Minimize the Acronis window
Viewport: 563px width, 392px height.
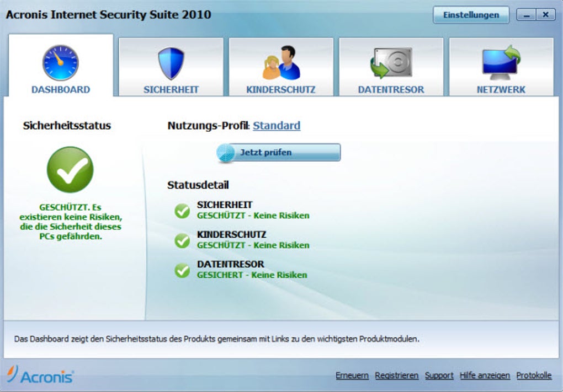(x=527, y=15)
